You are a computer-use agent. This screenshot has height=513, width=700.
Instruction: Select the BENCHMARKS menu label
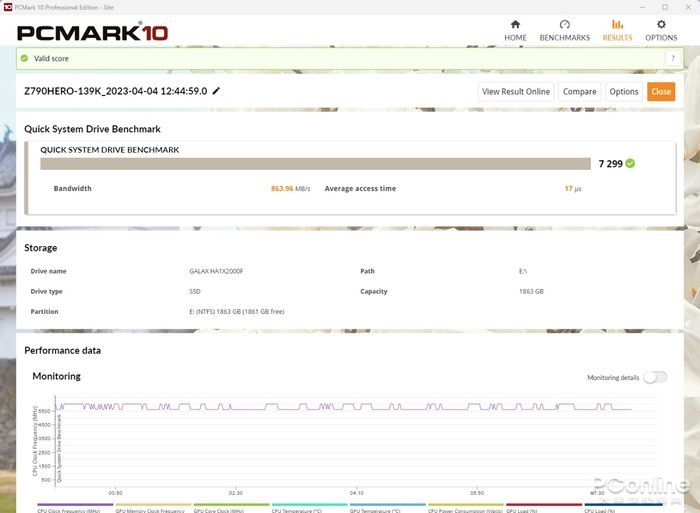[564, 38]
